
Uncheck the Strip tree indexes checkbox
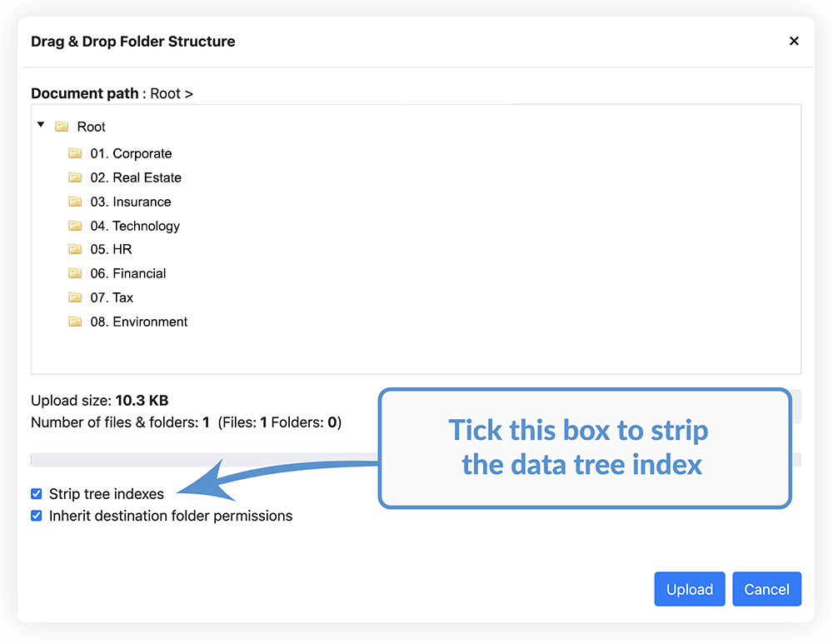pos(37,494)
